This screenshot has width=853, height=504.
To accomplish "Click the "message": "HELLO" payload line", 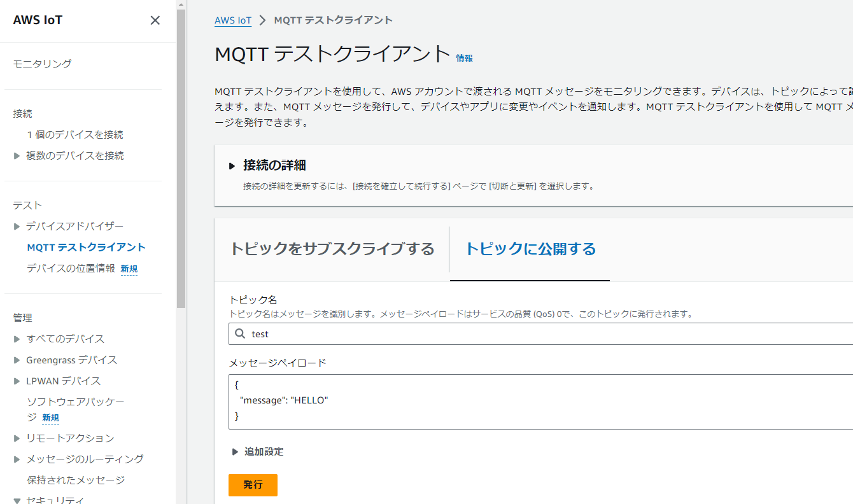I will click(284, 400).
